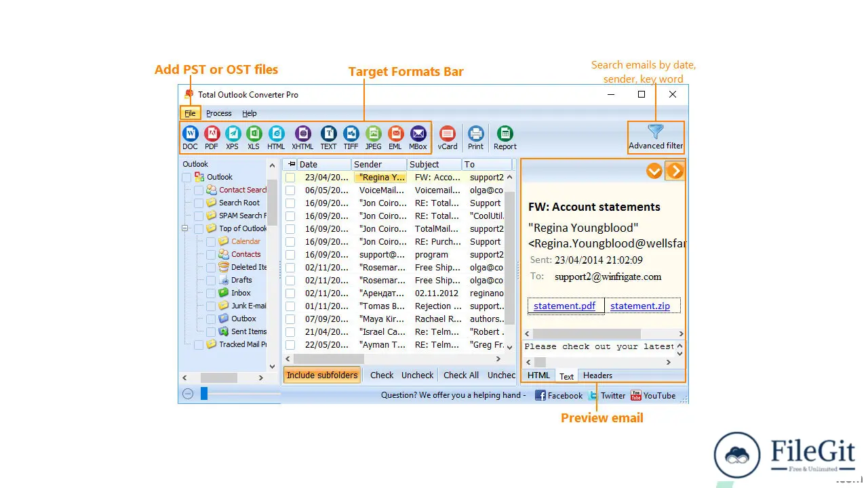
Task: Open the Outbox folder
Action: pos(243,319)
